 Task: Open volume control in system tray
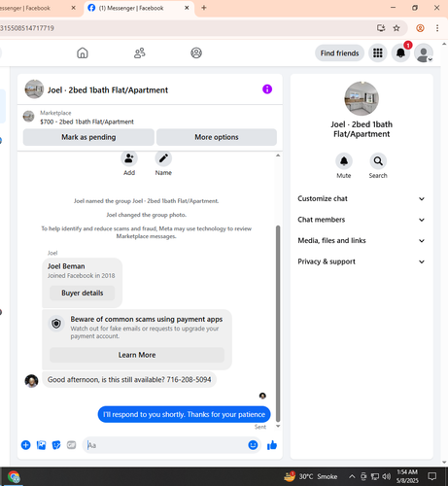(x=386, y=476)
